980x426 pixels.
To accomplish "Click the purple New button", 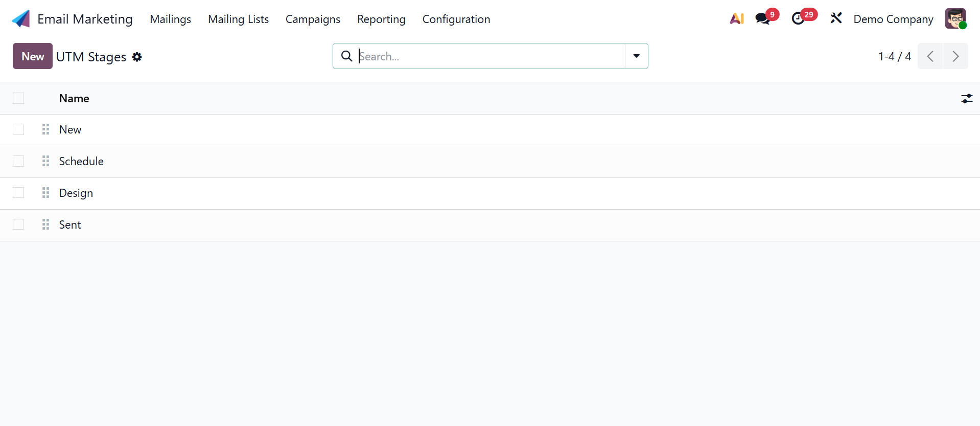I will (x=33, y=56).
